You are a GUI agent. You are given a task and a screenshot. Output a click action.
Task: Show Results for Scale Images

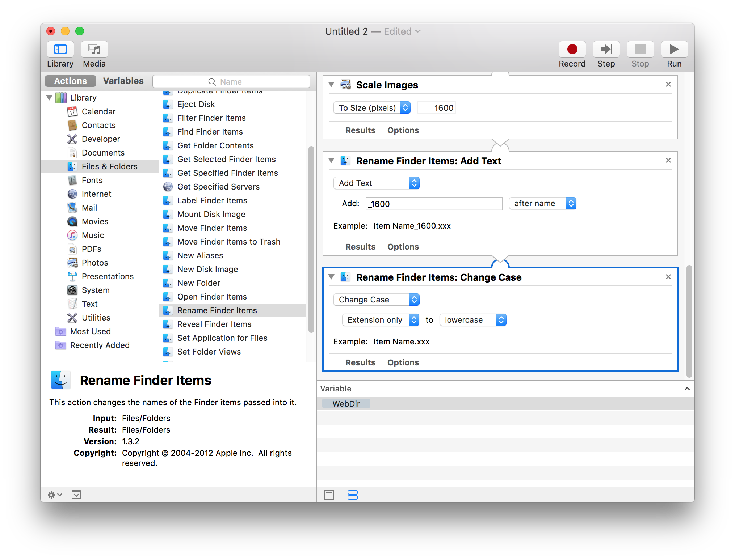[360, 130]
